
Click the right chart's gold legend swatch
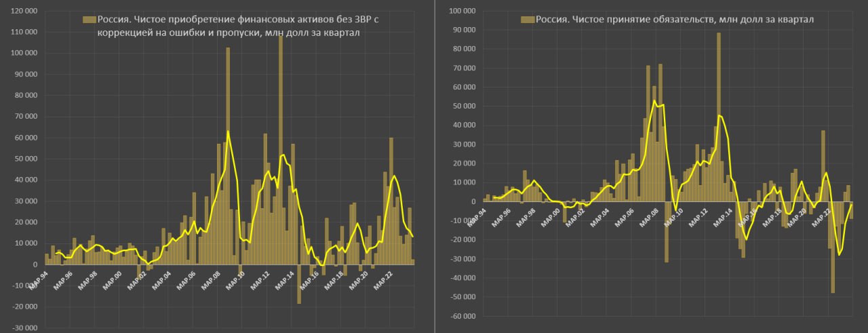point(528,20)
